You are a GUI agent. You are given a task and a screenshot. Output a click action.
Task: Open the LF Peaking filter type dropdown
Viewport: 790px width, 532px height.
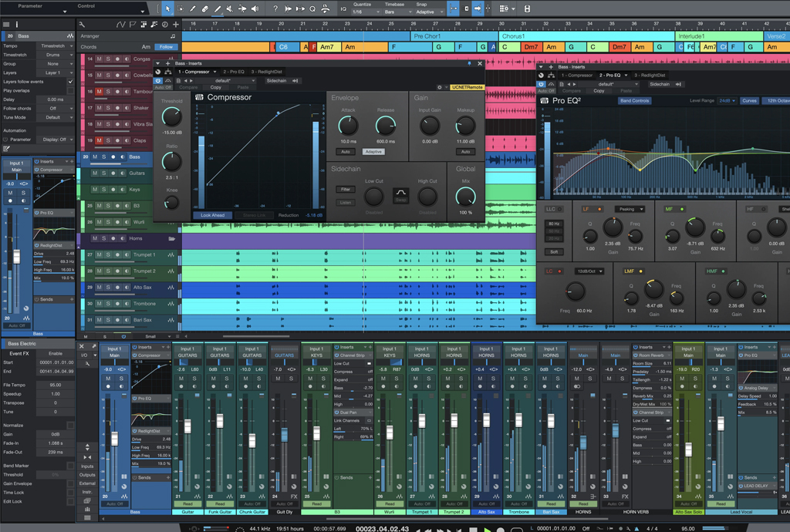coord(629,209)
